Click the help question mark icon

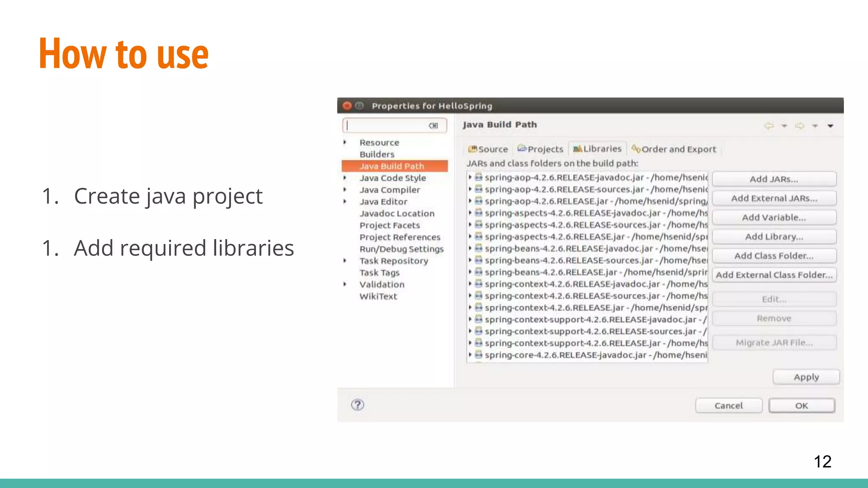tap(357, 405)
